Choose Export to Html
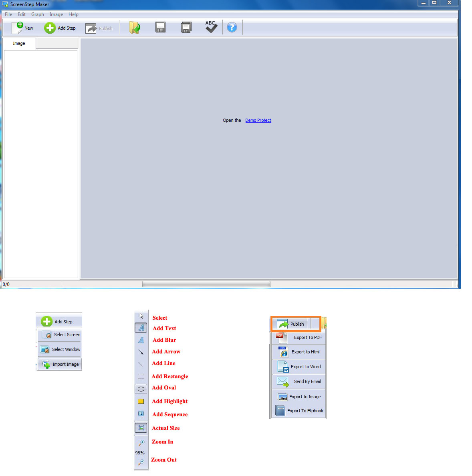This screenshot has width=472, height=476. (x=299, y=352)
